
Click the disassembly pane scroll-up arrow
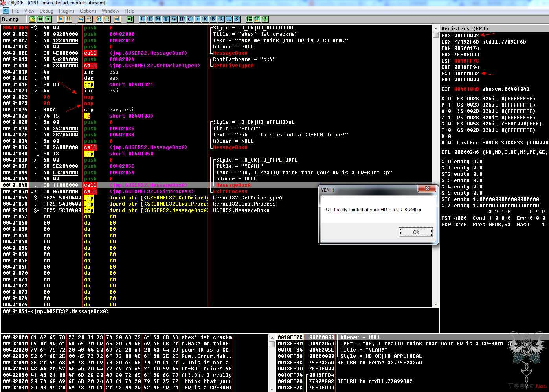tap(435, 28)
